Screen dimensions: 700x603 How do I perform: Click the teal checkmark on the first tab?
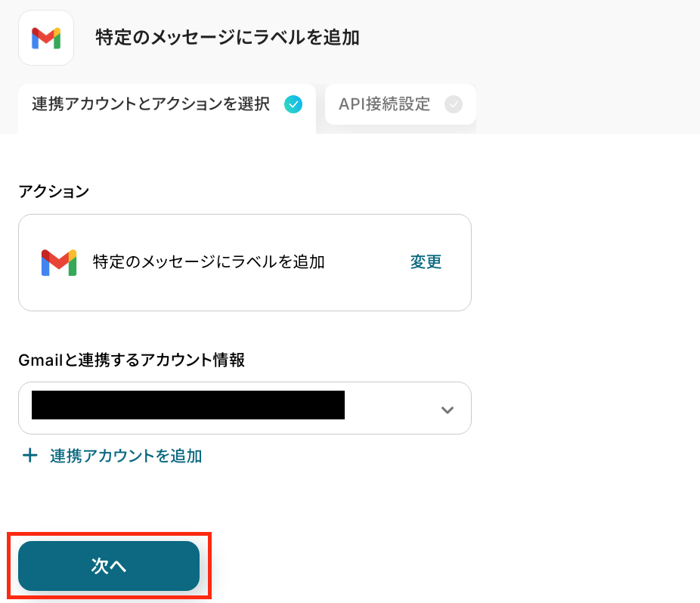click(293, 104)
